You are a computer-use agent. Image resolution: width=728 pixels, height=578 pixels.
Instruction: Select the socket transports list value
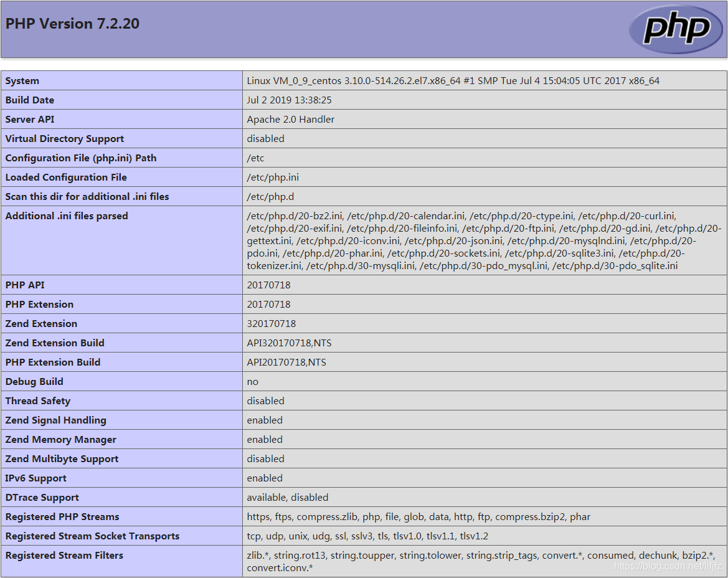tap(367, 536)
